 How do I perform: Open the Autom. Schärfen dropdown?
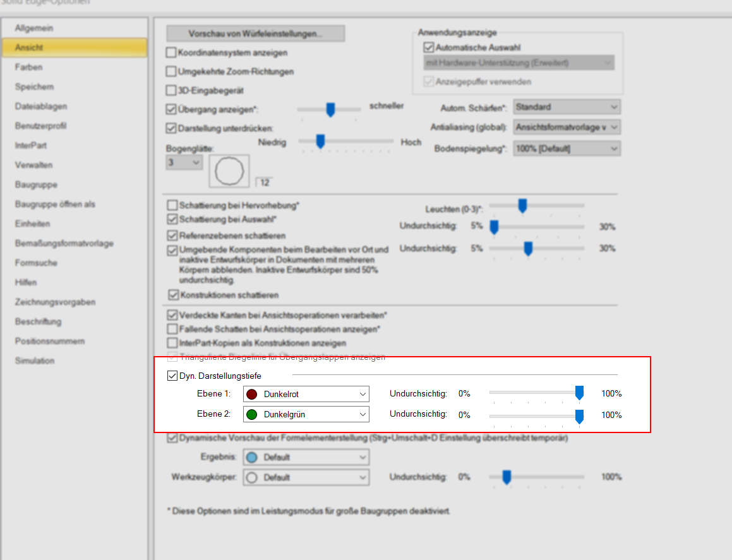point(567,107)
